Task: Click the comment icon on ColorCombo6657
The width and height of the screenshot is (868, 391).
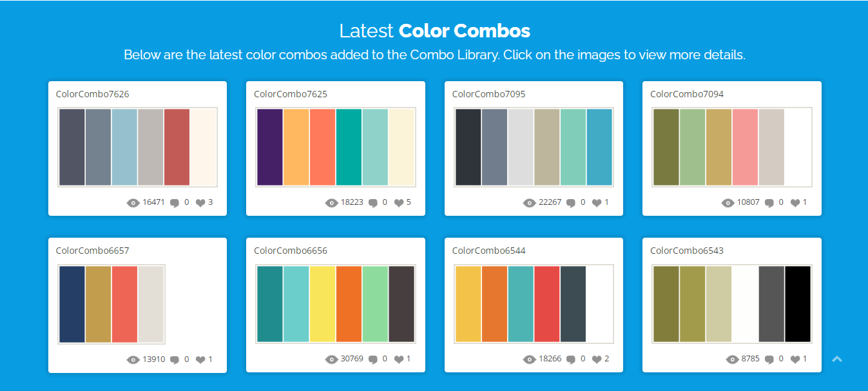Action: click(175, 360)
